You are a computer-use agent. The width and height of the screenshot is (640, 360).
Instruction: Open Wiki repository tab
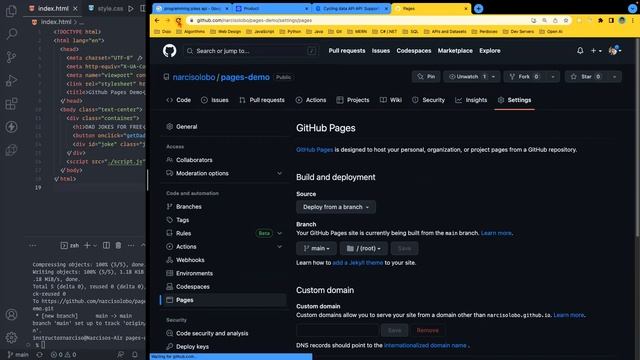pyautogui.click(x=391, y=100)
